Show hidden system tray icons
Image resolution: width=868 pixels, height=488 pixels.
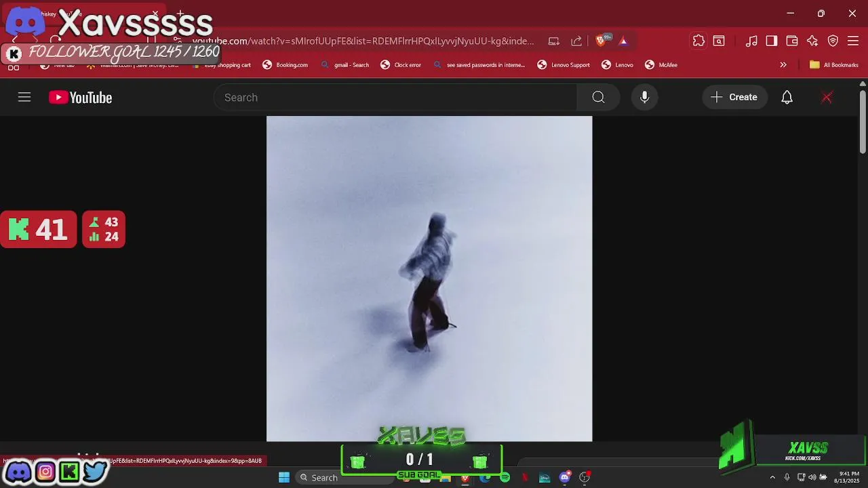point(772,478)
